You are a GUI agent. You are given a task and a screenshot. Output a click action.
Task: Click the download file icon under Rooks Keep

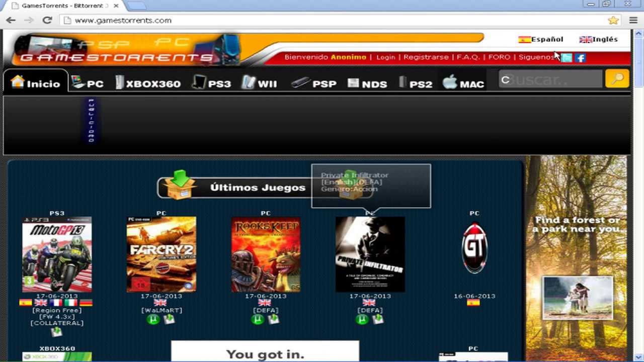273,319
